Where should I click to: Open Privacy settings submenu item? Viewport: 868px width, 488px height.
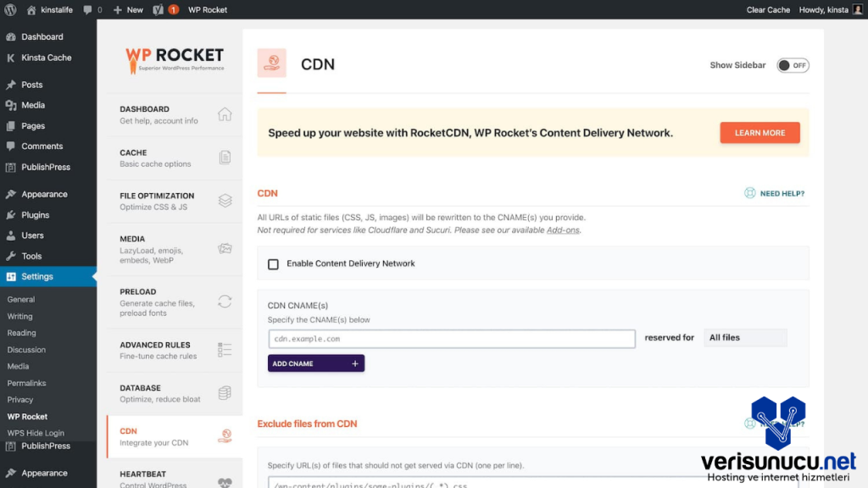[20, 400]
